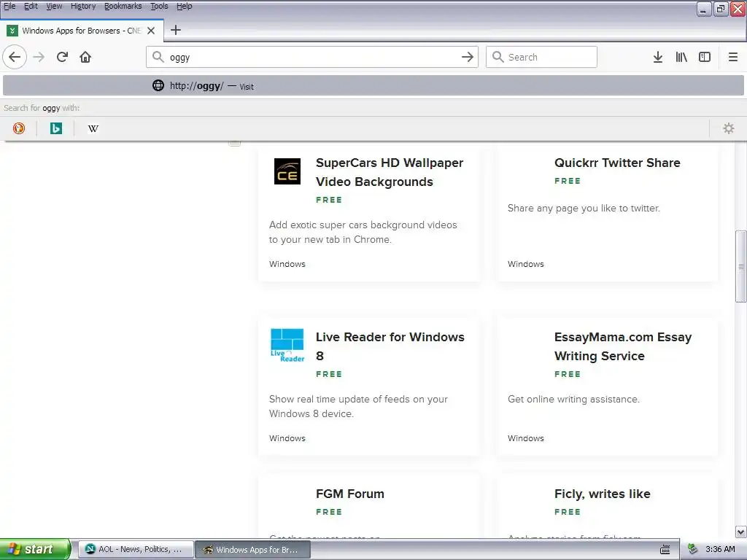The image size is (747, 560).
Task: Click the magnifier in the address bar
Action: [158, 57]
